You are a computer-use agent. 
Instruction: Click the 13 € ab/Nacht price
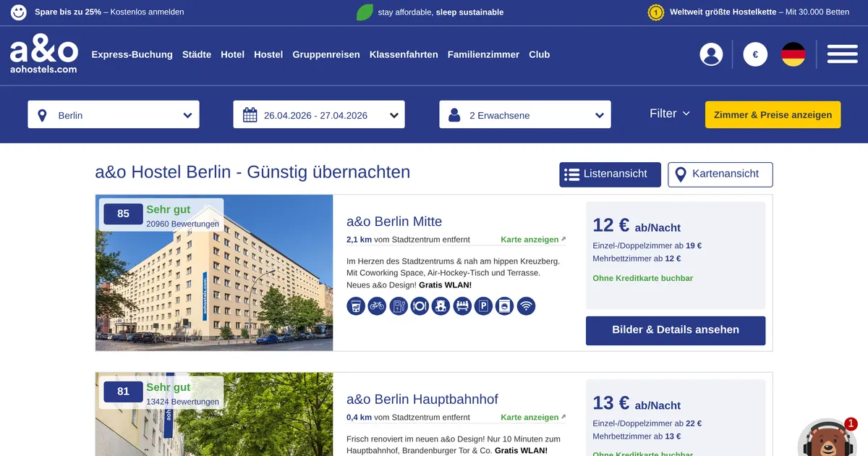pos(637,403)
